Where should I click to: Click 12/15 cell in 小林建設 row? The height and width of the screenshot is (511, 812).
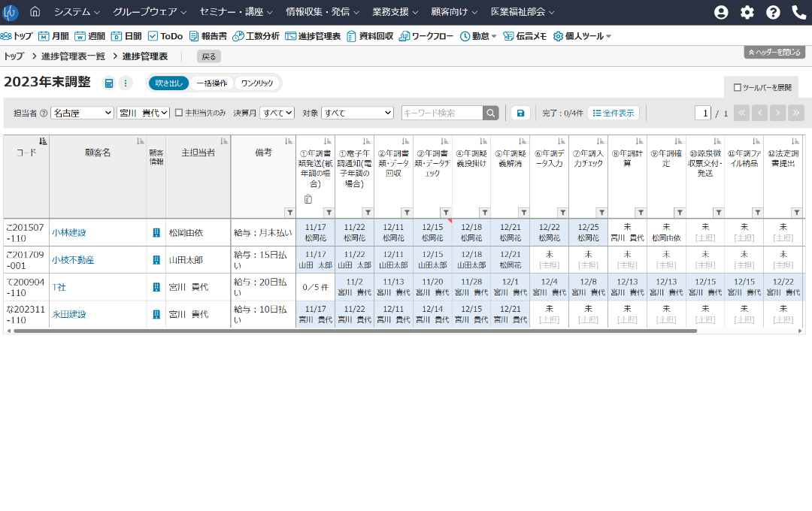coord(432,232)
